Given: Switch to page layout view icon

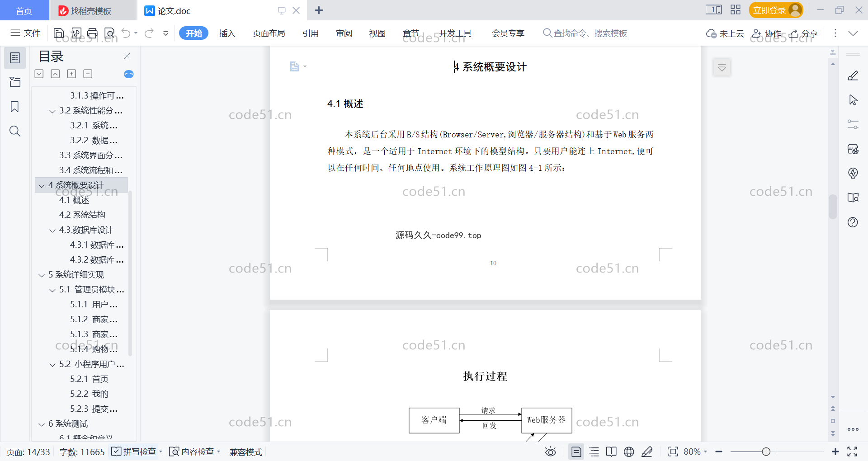Looking at the screenshot, I should (576, 452).
